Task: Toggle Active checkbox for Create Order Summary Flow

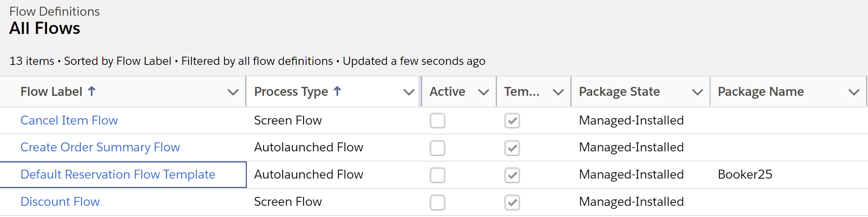Action: (x=437, y=148)
